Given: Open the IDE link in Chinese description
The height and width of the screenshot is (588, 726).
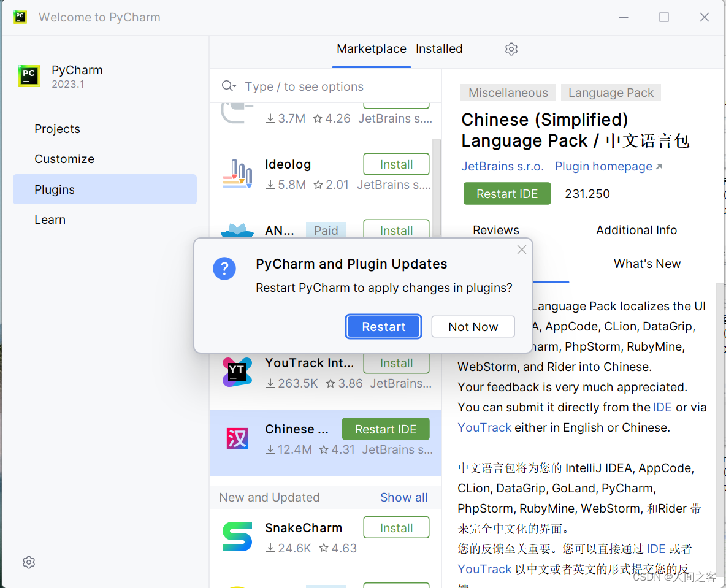Looking at the screenshot, I should (x=655, y=549).
